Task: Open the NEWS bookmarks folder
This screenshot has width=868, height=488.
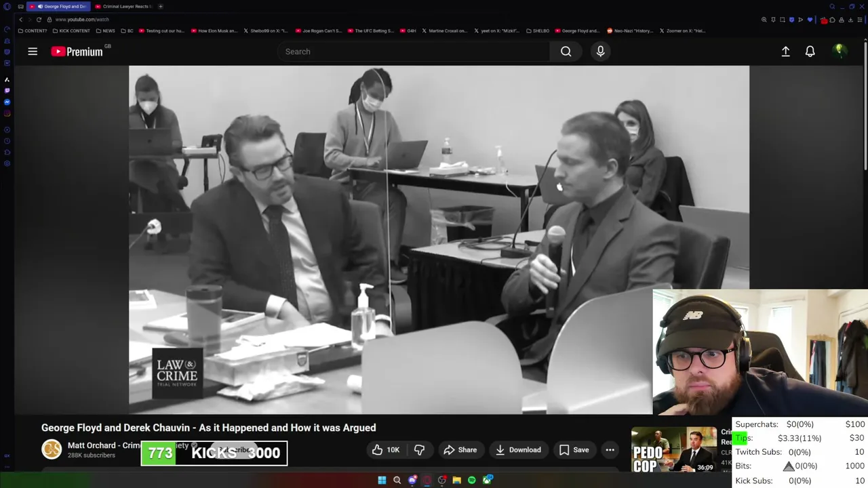Action: click(105, 30)
